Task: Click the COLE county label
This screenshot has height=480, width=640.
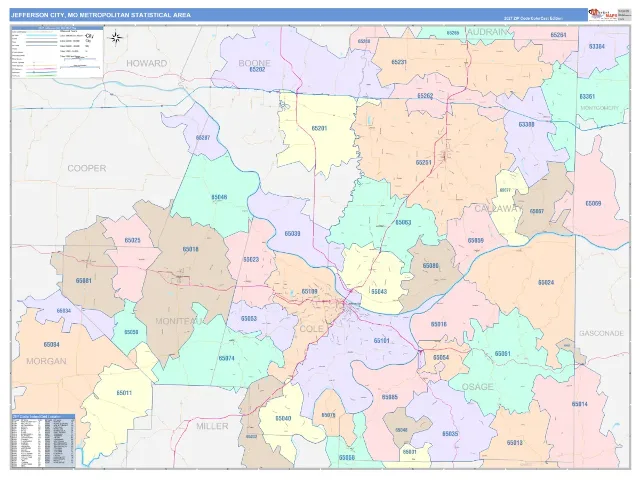Action: (312, 329)
